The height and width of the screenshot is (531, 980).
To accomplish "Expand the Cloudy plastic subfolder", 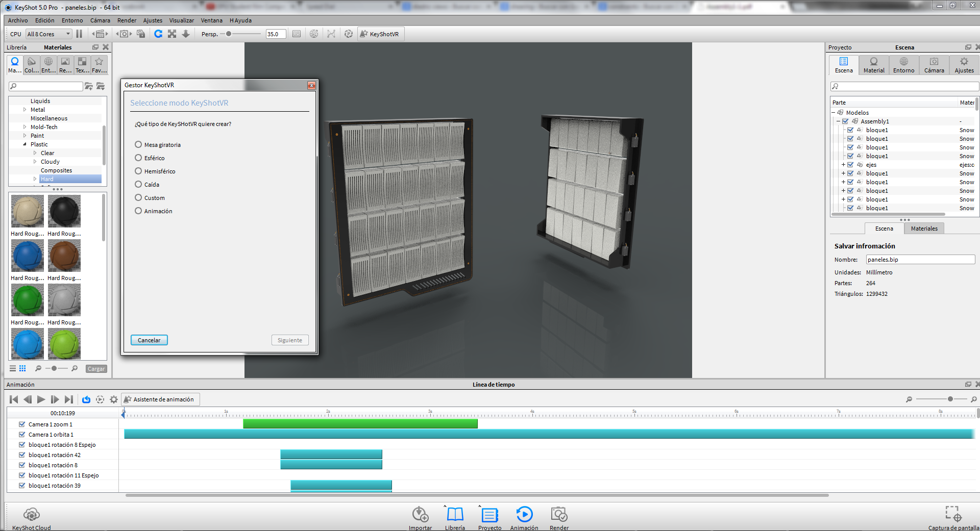I will 35,162.
